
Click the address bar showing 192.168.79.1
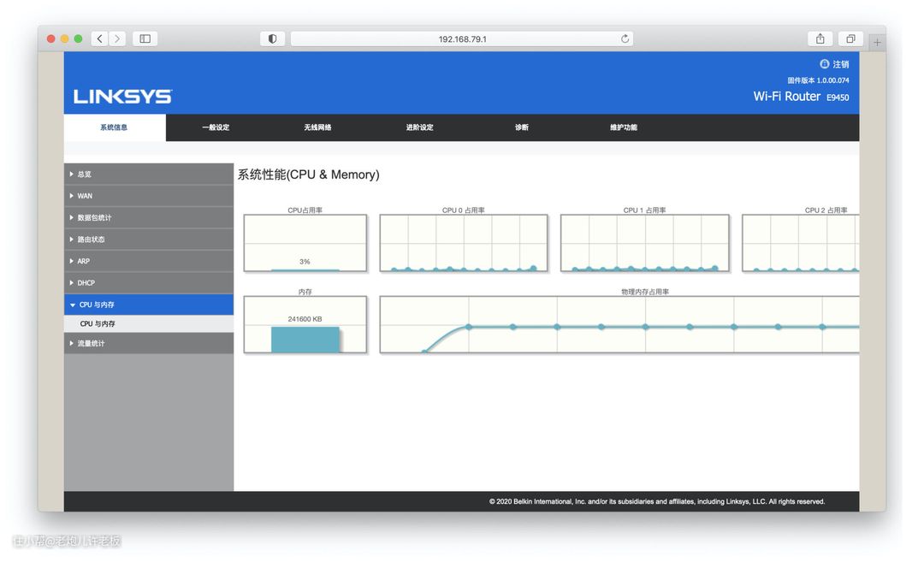[462, 38]
